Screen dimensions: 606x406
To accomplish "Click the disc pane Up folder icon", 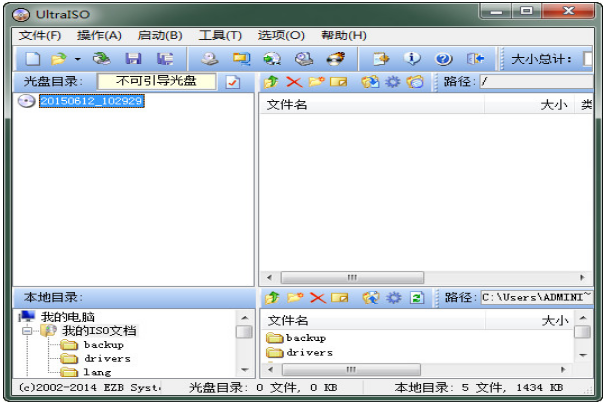I will click(271, 82).
